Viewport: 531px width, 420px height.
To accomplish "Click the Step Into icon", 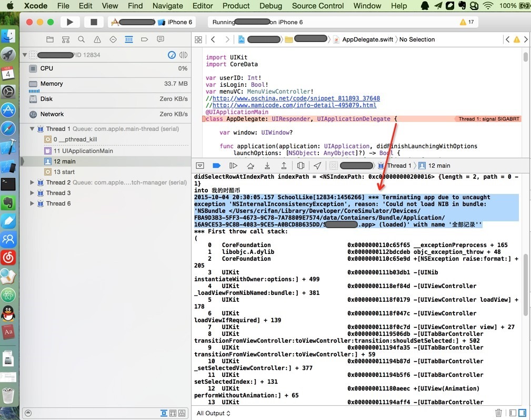I will click(x=267, y=166).
